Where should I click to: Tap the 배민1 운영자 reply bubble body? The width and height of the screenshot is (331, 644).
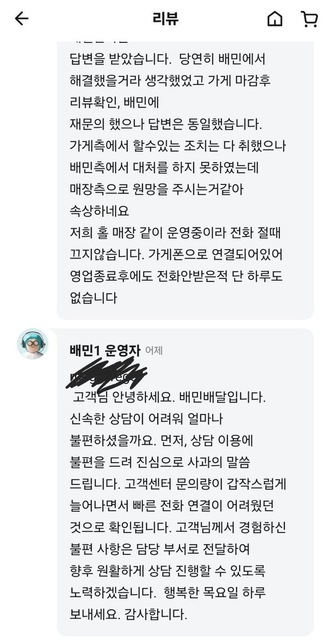tap(185, 482)
